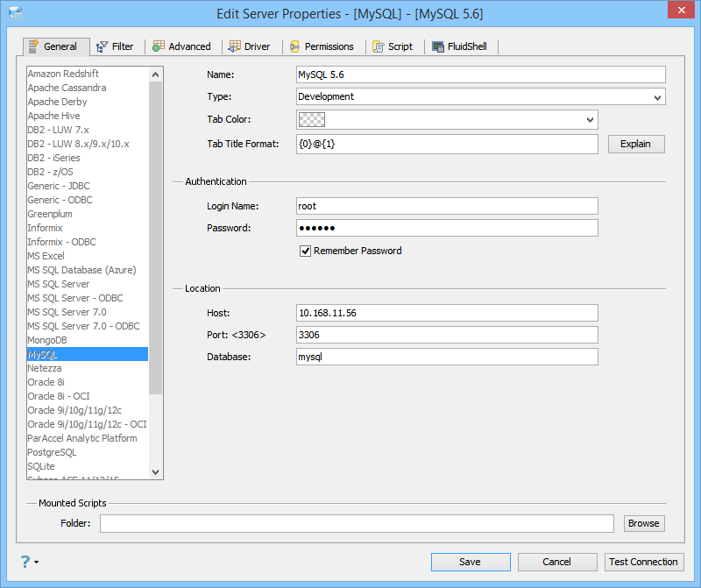Image resolution: width=701 pixels, height=588 pixels.
Task: Toggle the Remember Password checkbox
Action: (x=305, y=251)
